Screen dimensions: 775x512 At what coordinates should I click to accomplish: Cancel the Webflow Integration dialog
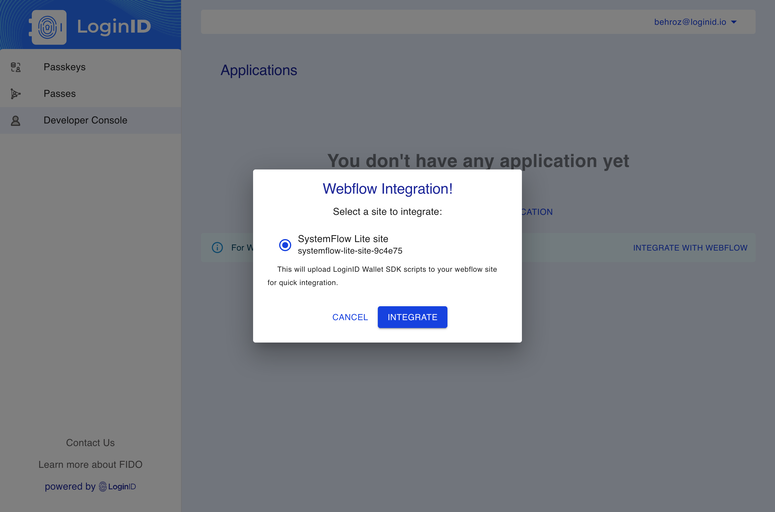[x=350, y=317]
